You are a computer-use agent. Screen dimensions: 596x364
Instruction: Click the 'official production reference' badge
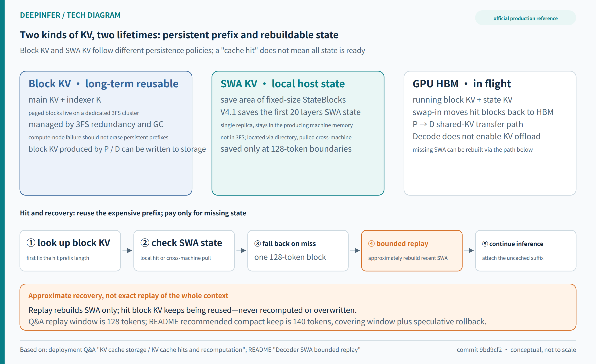click(525, 18)
